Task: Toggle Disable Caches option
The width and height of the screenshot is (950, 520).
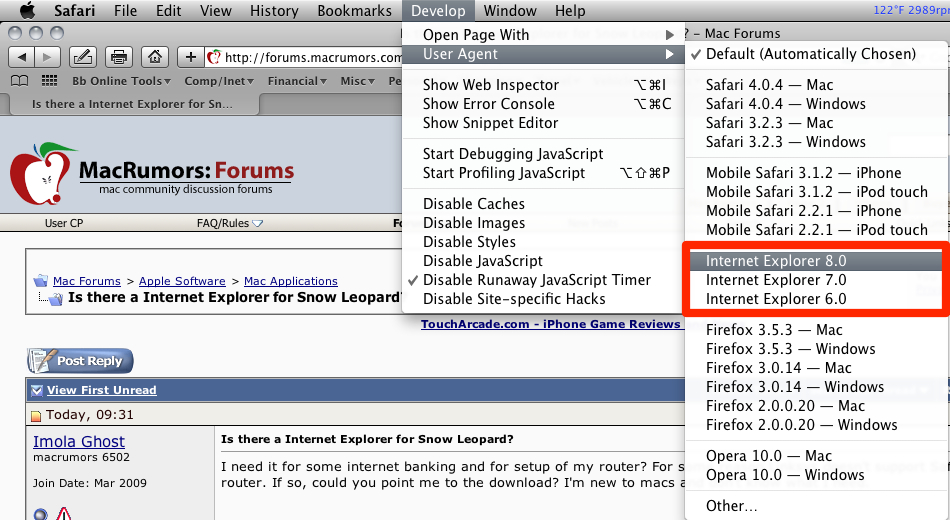Action: (543, 204)
